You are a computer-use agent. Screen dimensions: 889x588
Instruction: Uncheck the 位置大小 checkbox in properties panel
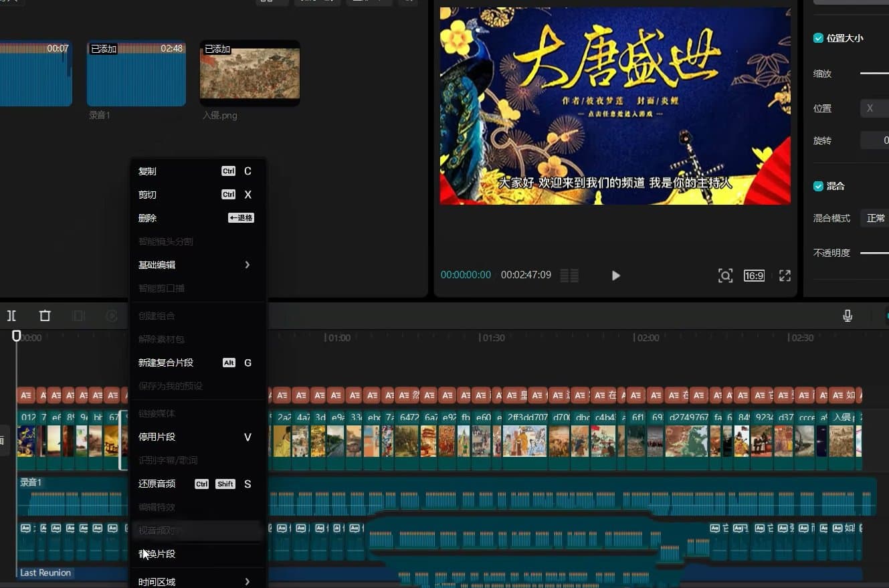(818, 38)
